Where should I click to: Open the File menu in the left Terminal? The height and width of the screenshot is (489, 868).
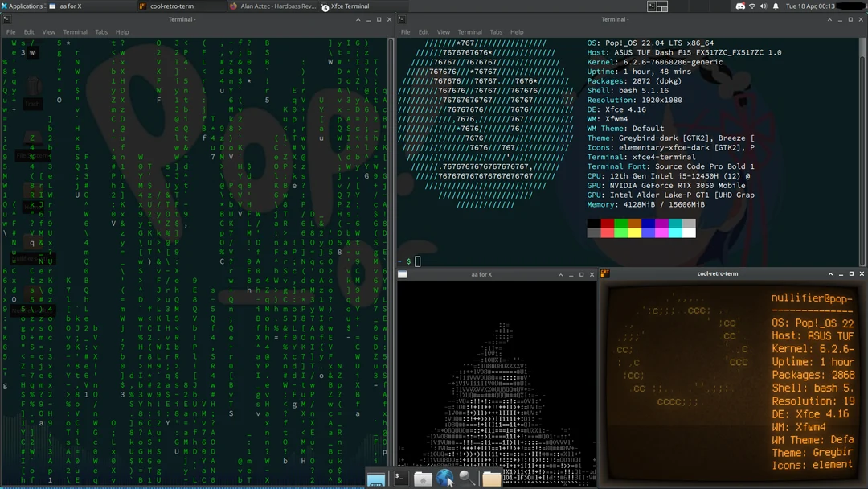10,32
